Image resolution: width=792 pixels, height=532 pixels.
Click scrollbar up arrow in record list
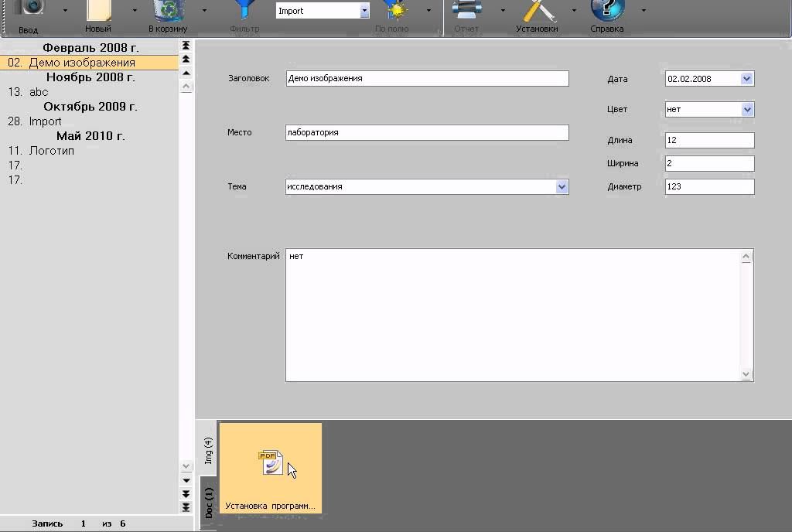(x=186, y=87)
